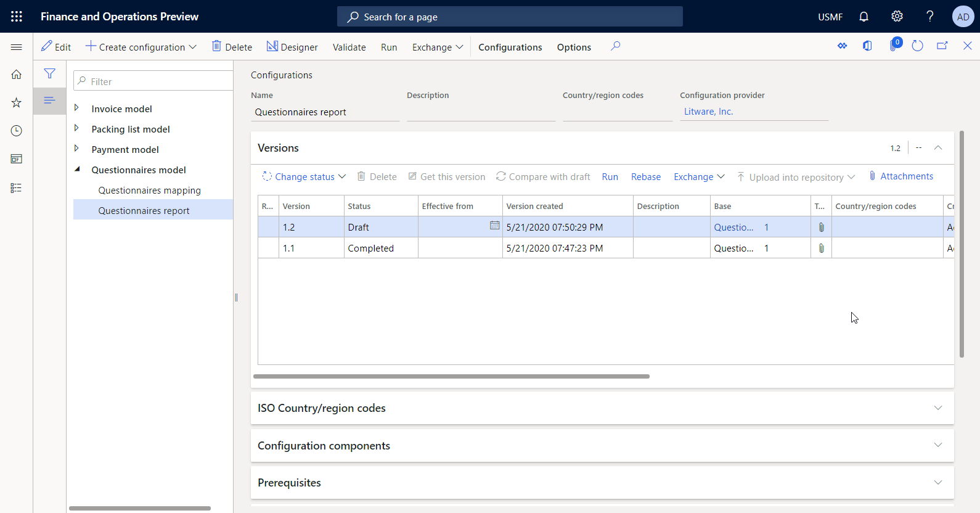The height and width of the screenshot is (513, 980).
Task: Open the Favorites star in sidebar
Action: tap(17, 102)
